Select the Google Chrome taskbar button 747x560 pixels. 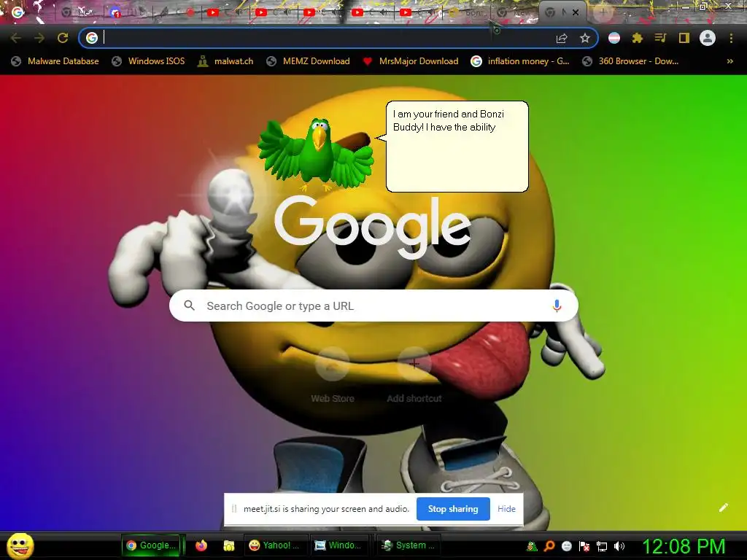click(152, 545)
